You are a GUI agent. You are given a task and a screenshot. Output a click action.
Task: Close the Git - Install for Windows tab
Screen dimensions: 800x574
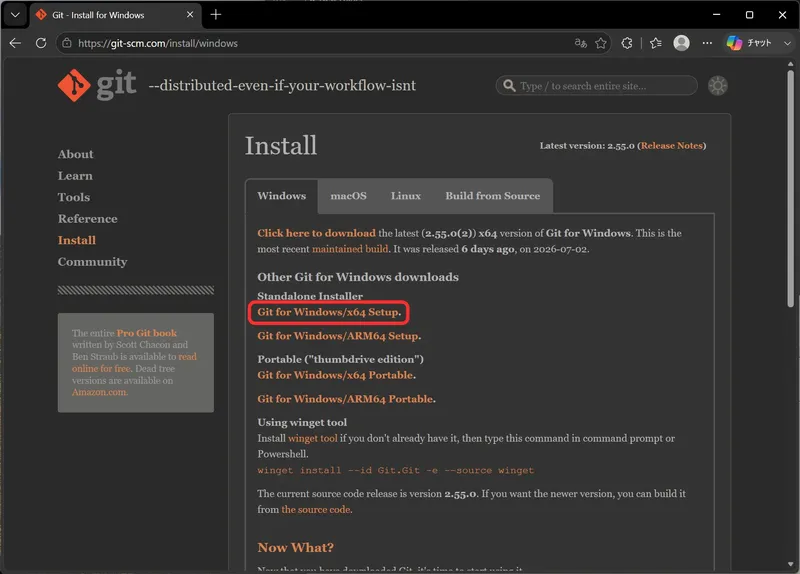[190, 15]
